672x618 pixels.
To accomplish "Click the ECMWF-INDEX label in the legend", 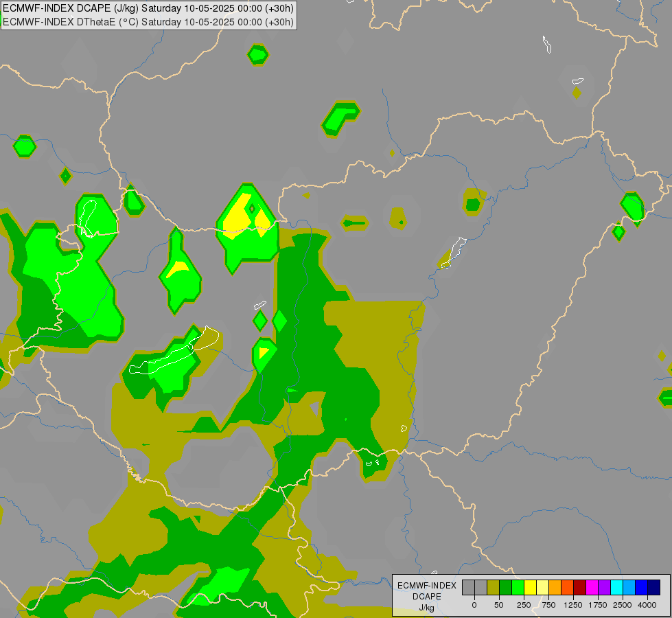I will point(427,586).
